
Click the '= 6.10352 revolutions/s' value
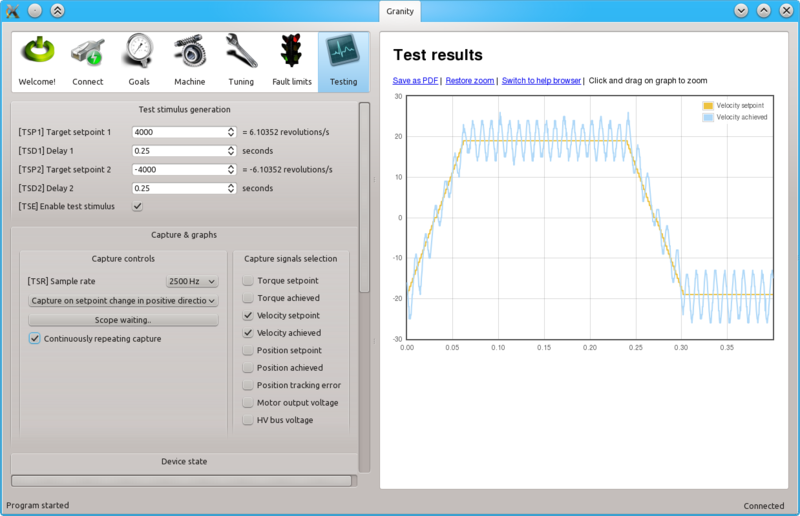click(x=286, y=132)
